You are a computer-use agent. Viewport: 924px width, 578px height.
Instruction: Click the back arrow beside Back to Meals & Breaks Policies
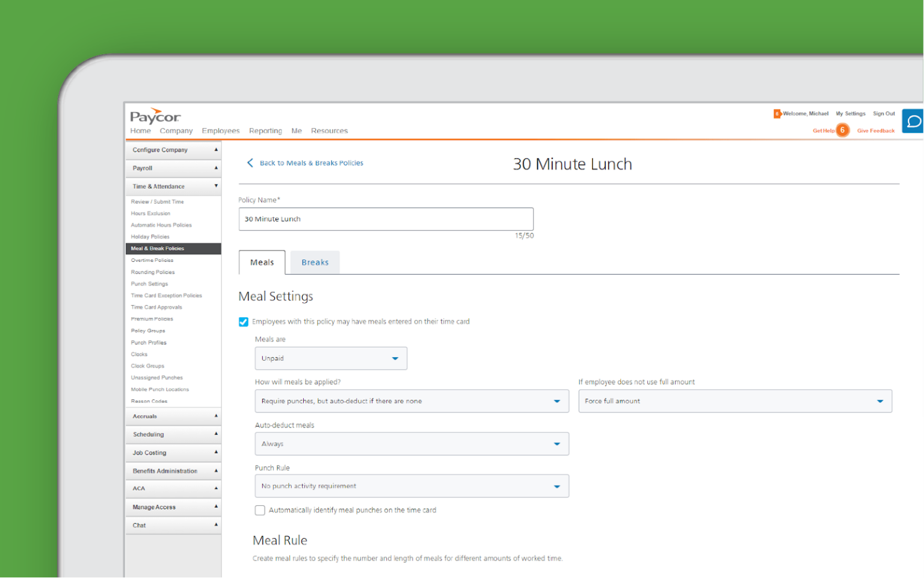click(x=250, y=163)
